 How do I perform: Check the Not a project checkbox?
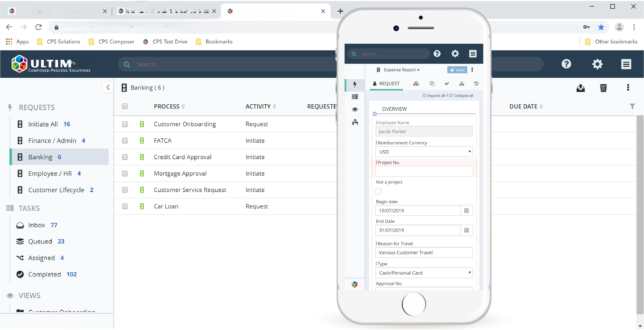(x=378, y=191)
